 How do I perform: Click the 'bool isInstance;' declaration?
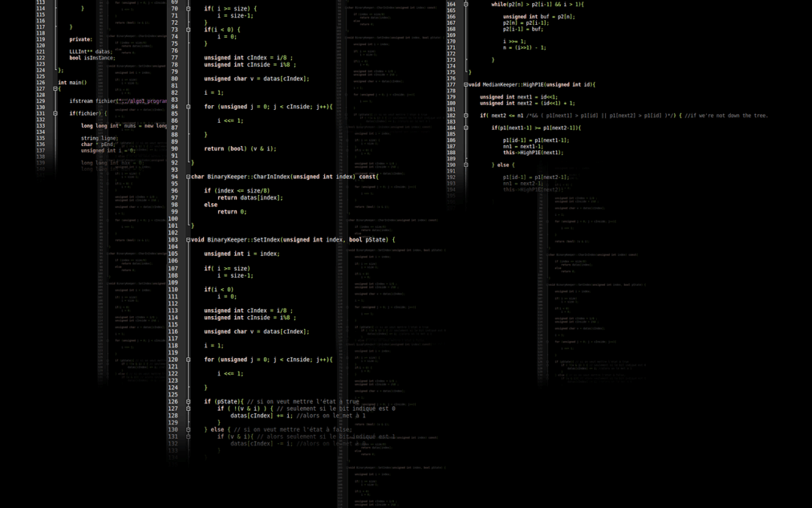point(92,58)
